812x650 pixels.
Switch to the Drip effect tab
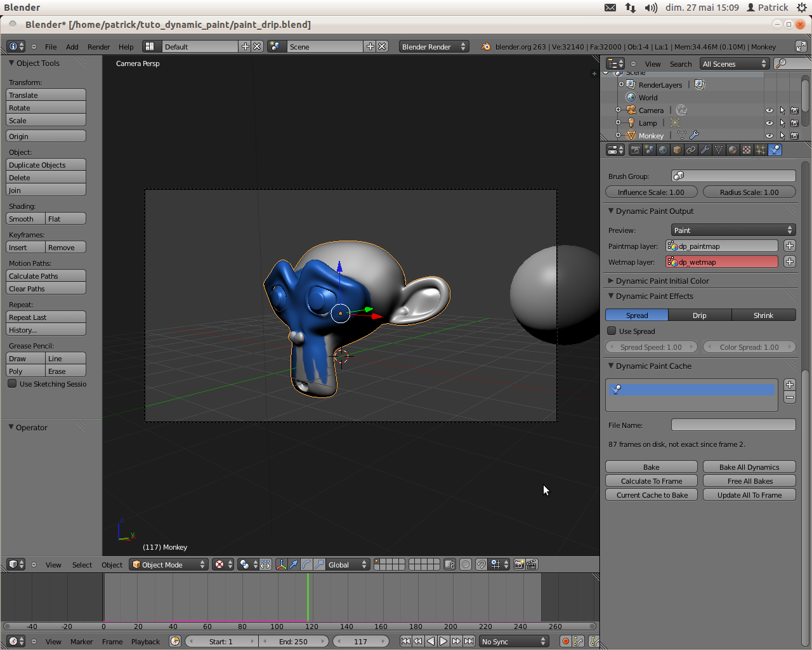pos(700,315)
